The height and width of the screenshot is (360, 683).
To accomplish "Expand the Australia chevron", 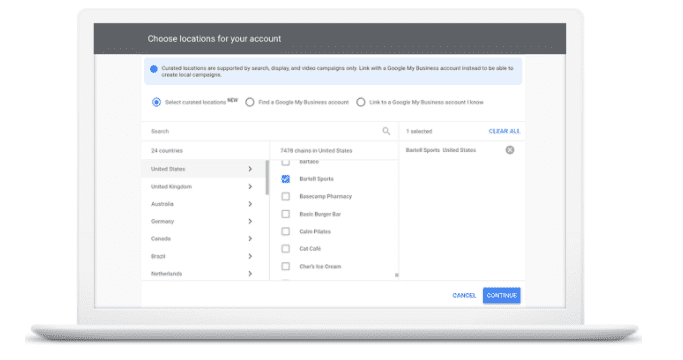I will (250, 204).
